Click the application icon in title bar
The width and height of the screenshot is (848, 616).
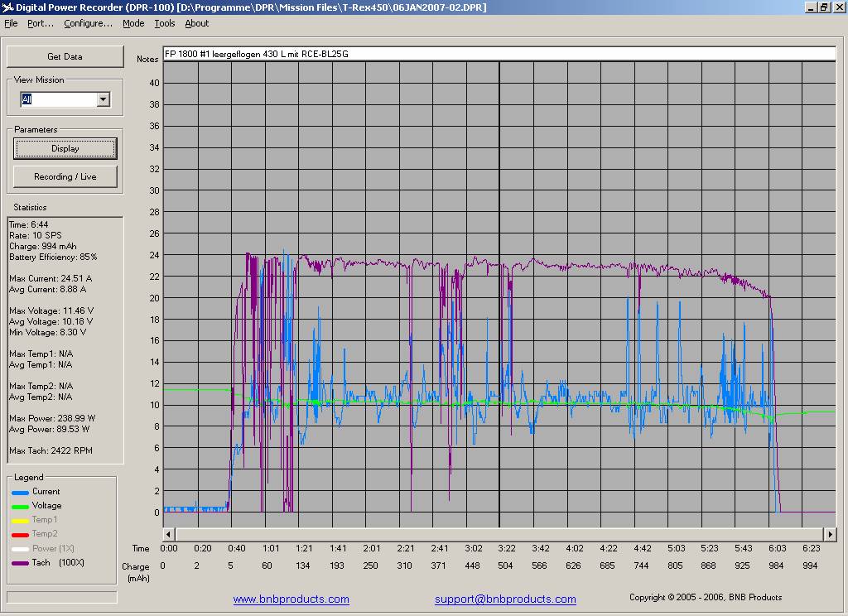[7, 7]
